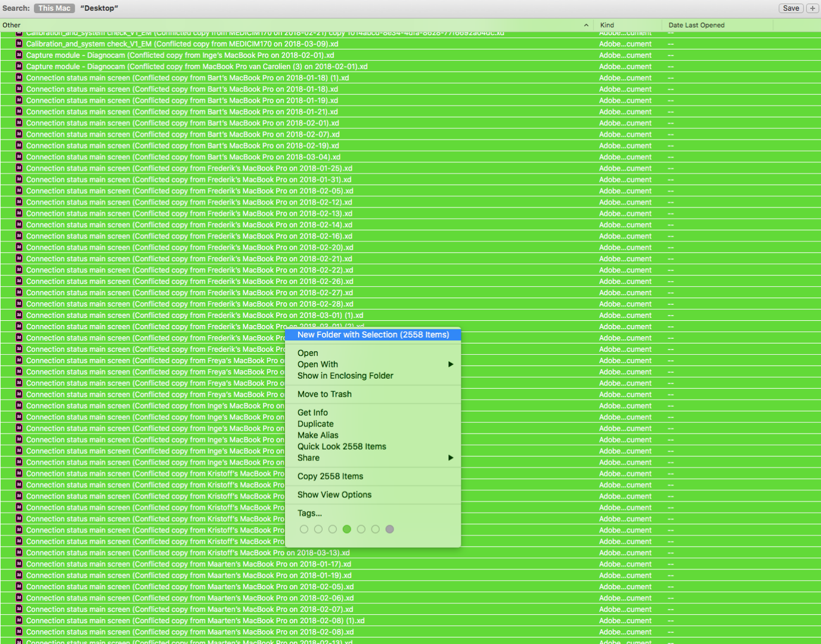The height and width of the screenshot is (644, 821).
Task: Click file icon for Frederik's 2018-02-22.xd row
Action: tap(19, 270)
